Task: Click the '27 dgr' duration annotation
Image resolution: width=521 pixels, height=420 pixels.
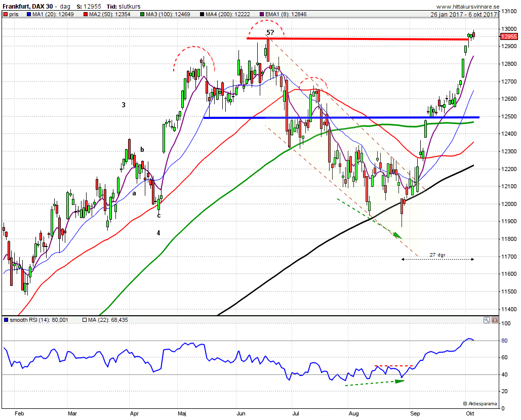Action: [x=437, y=255]
